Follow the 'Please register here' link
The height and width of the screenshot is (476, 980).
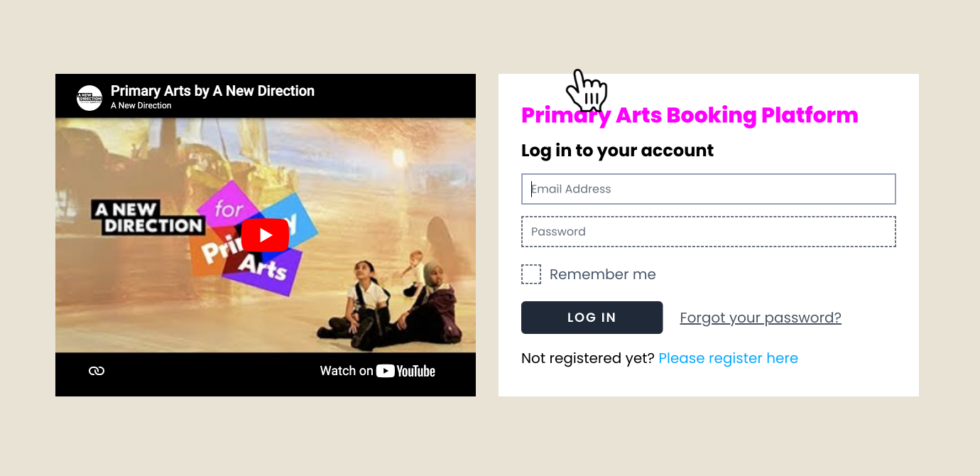pyautogui.click(x=728, y=358)
